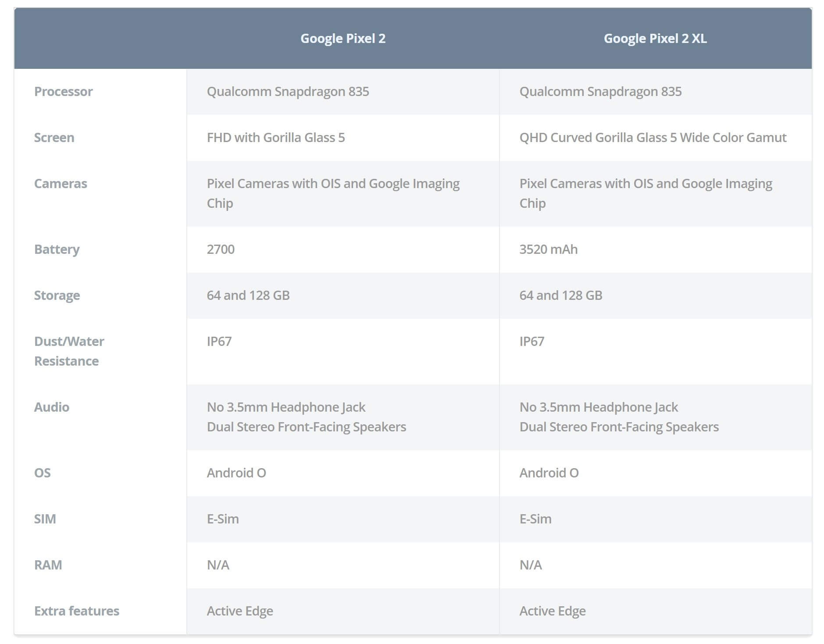
Task: Select Pixel 2's 64 and 128 GB cell
Action: coord(248,295)
